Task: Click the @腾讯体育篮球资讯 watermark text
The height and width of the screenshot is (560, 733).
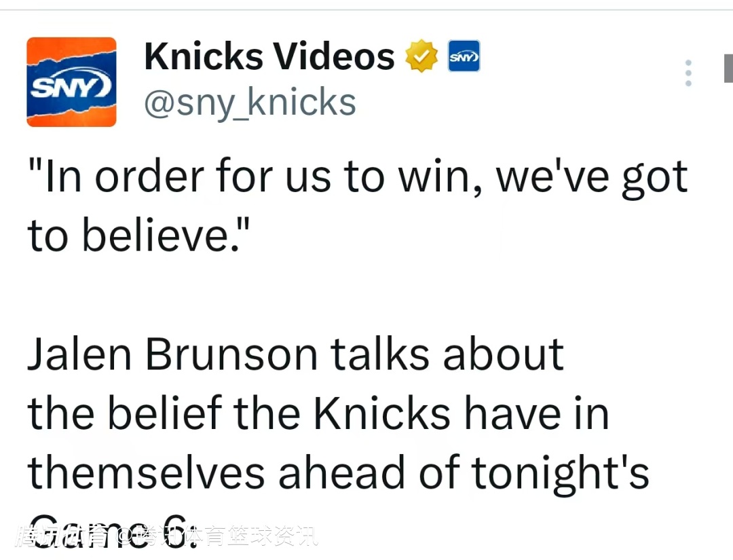Action: coord(217,536)
